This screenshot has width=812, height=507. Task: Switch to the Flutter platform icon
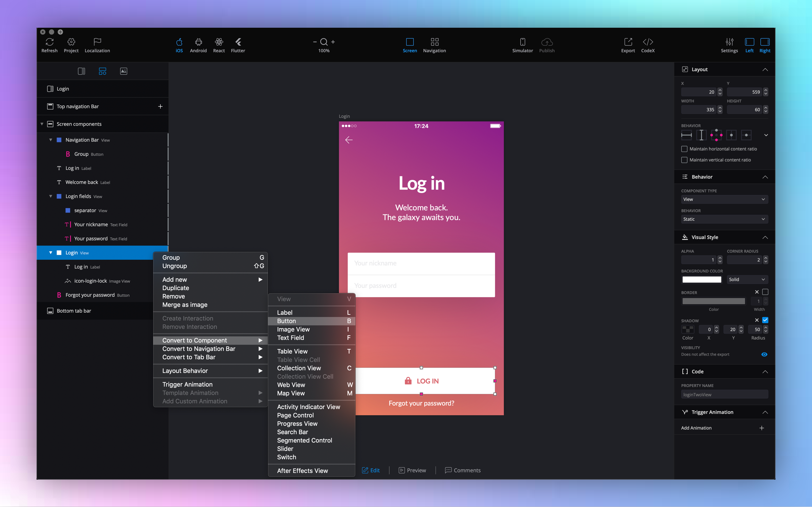(x=238, y=42)
